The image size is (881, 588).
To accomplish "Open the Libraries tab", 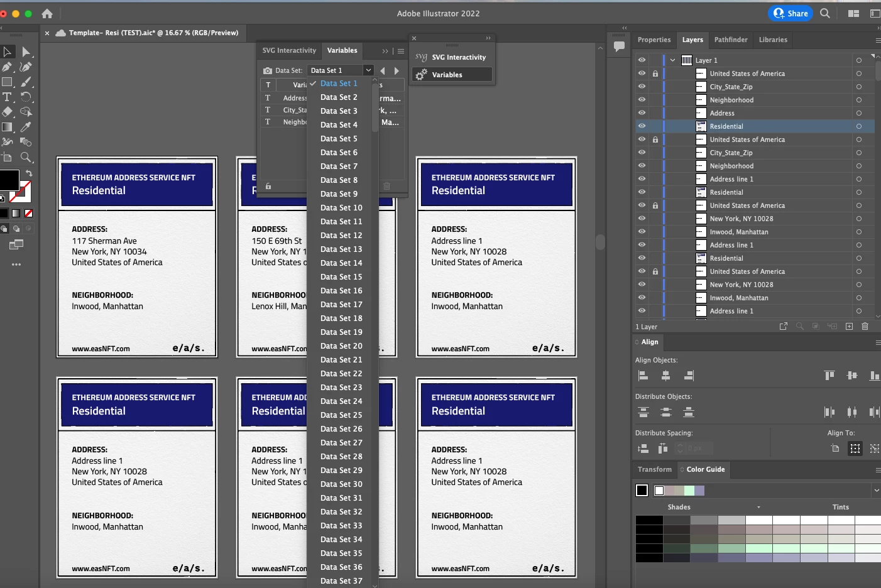I will 773,40.
